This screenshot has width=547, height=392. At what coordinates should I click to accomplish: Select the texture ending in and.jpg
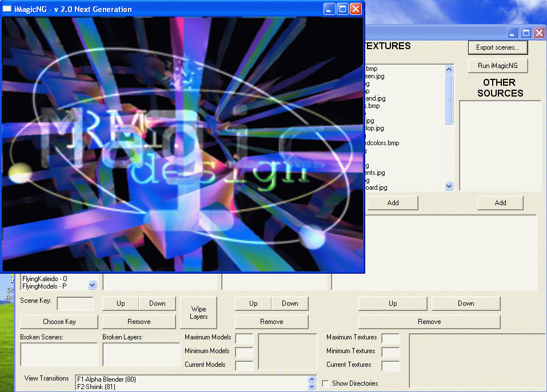(x=376, y=99)
